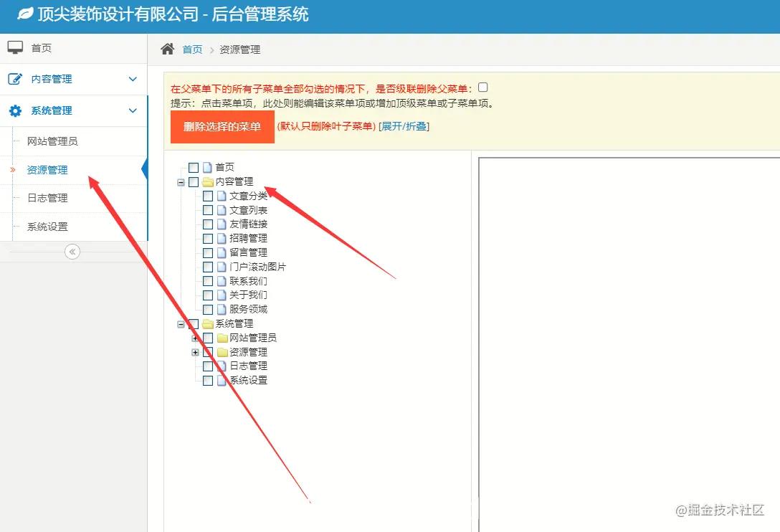Click the yellow folder icon of 内容管理 node
This screenshot has width=780, height=532.
pyautogui.click(x=206, y=181)
